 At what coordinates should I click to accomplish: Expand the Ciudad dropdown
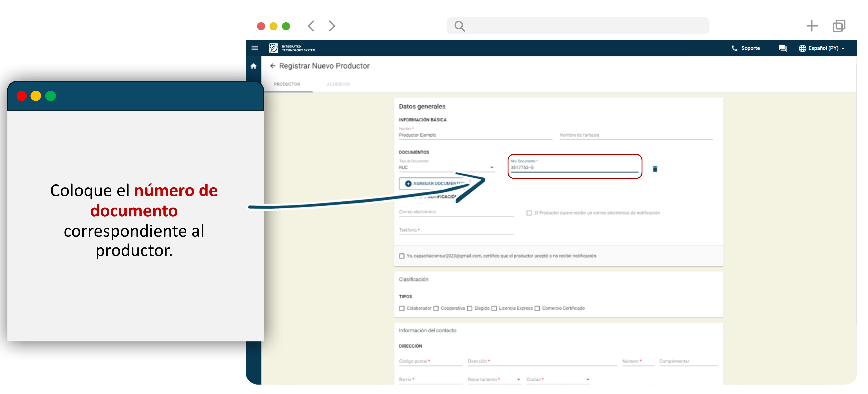(x=587, y=379)
